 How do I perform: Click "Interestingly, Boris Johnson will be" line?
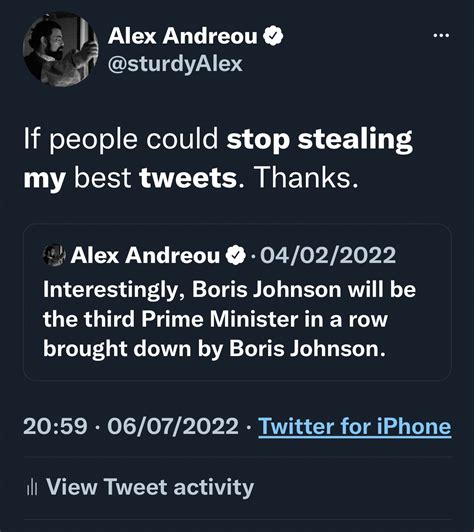point(229,290)
